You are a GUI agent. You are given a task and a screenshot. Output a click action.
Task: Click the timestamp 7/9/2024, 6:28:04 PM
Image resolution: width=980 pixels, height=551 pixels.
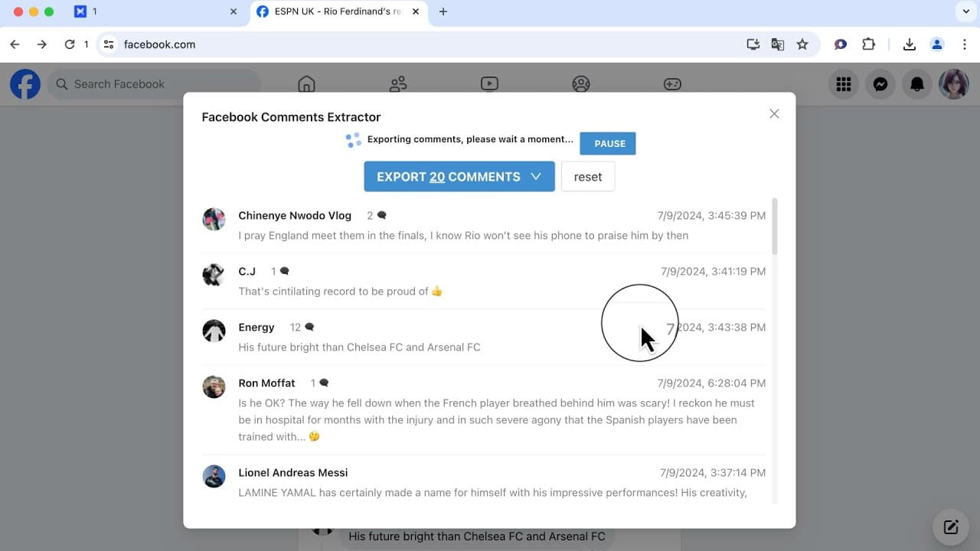pyautogui.click(x=712, y=383)
